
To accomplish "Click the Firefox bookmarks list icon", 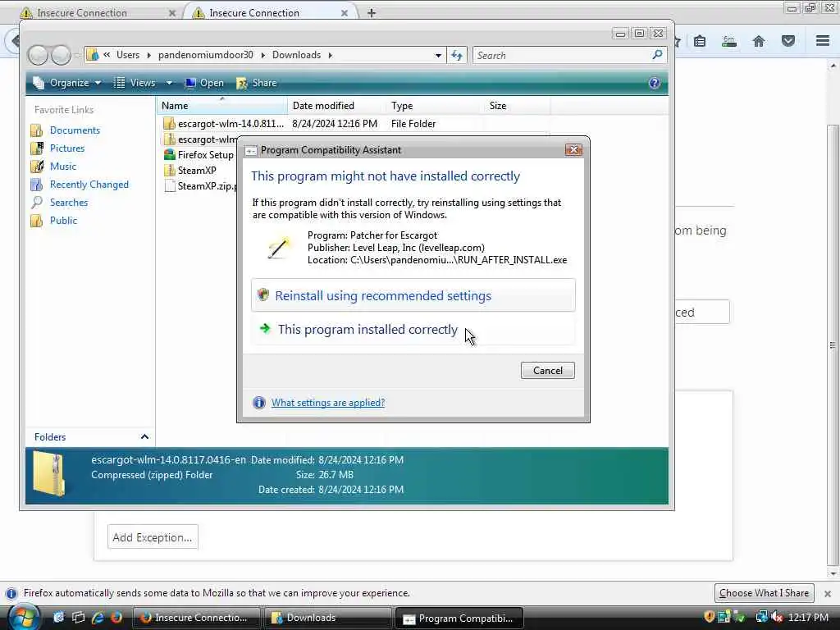I will (x=700, y=41).
